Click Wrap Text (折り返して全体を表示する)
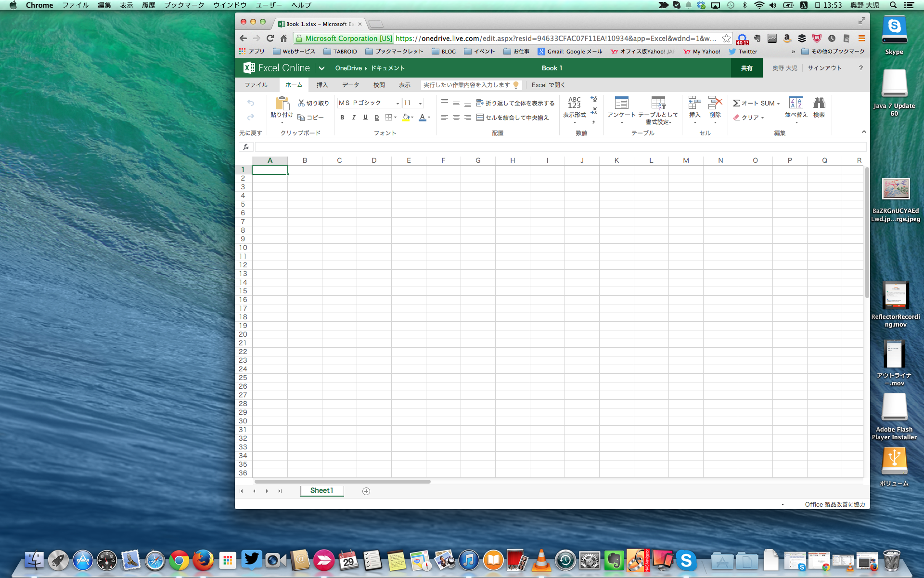Viewport: 924px width, 578px height. click(515, 103)
